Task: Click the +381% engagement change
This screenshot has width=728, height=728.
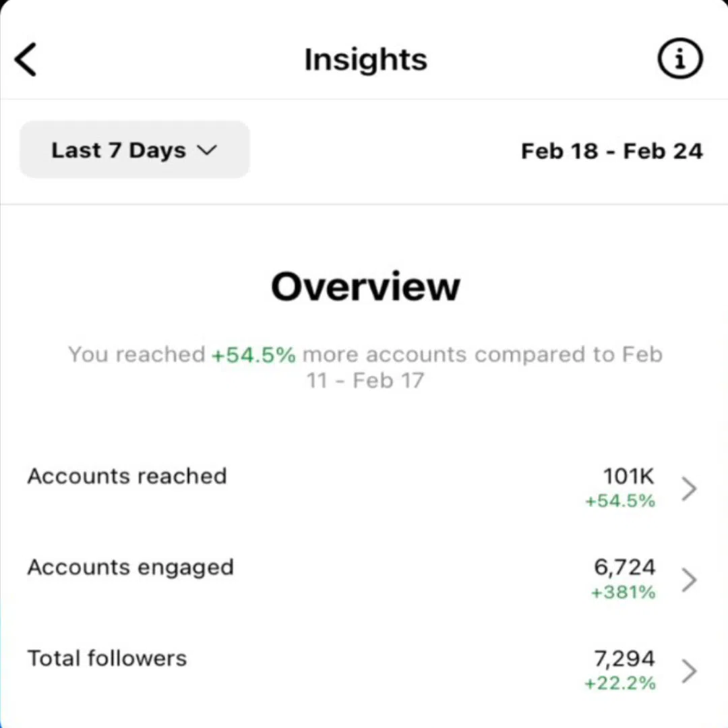Action: 623,593
